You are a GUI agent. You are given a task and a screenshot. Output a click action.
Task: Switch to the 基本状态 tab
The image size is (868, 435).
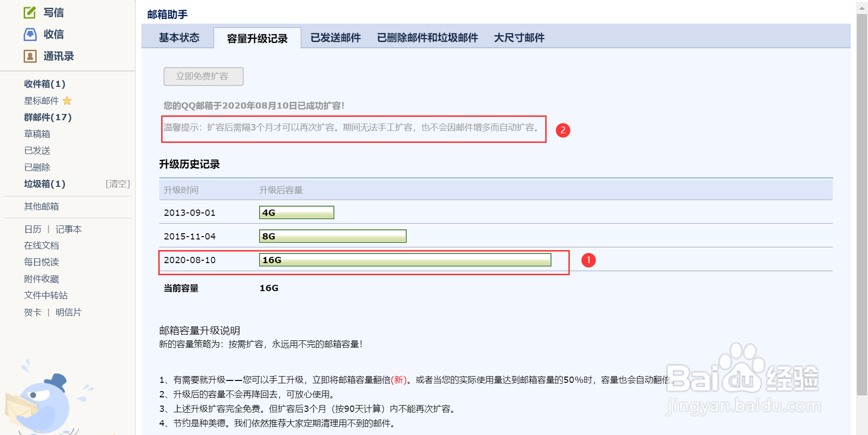point(179,38)
